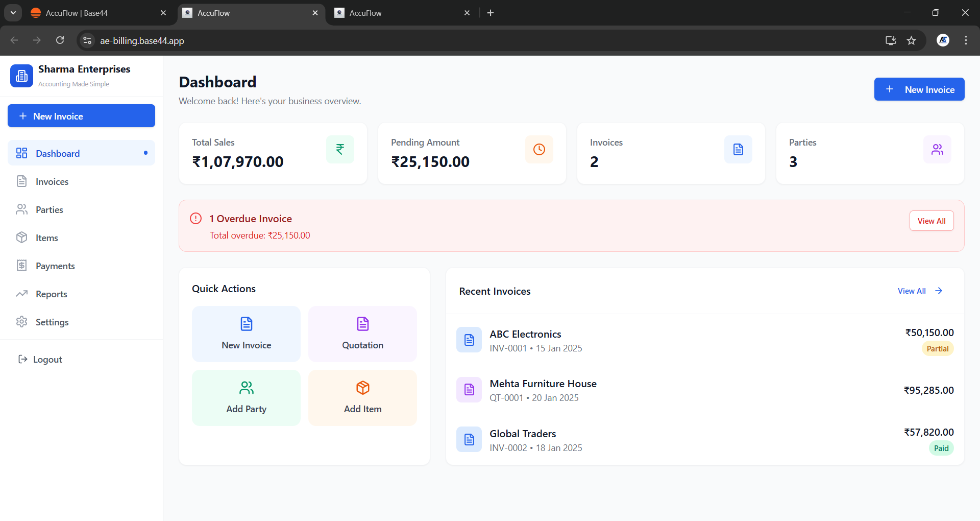Click the ₹95,285.00 amount
The height and width of the screenshot is (521, 980).
(x=929, y=390)
